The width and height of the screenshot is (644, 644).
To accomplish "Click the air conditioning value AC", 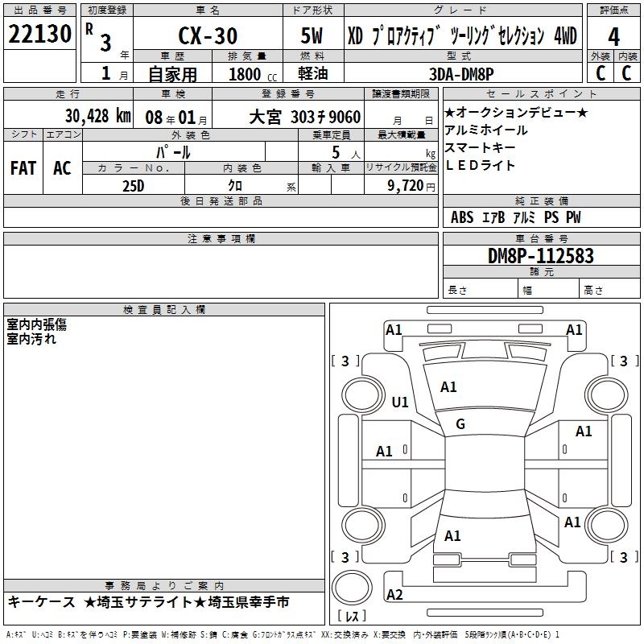I will (x=62, y=168).
